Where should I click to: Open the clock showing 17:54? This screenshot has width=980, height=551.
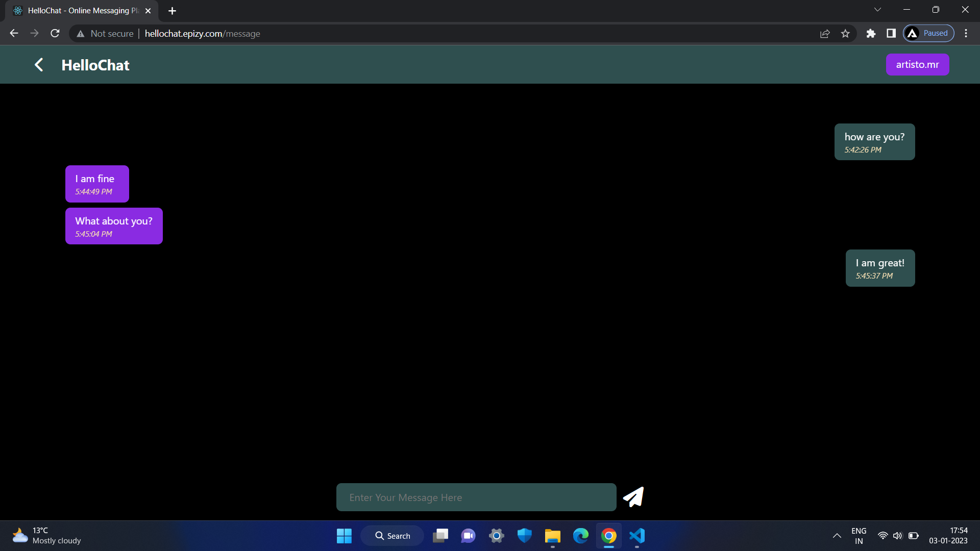click(948, 536)
